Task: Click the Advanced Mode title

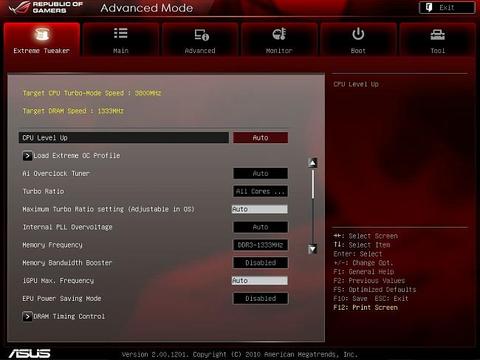Action: pos(147,8)
